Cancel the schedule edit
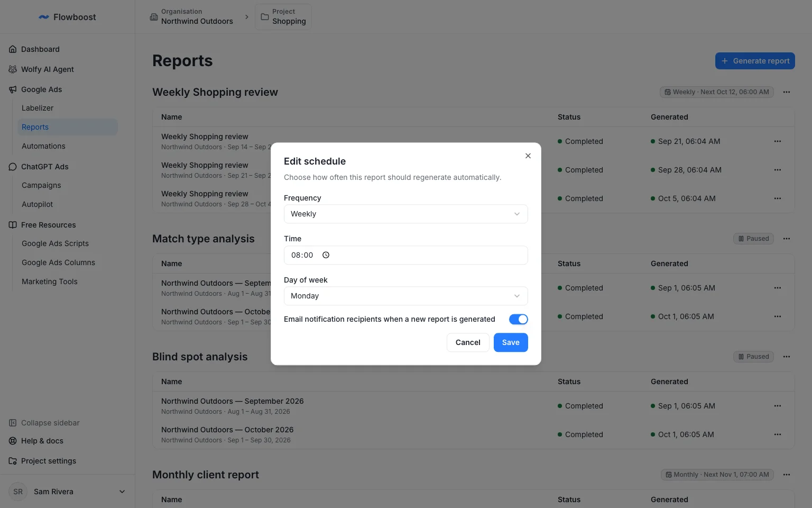The image size is (812, 508). [468, 342]
